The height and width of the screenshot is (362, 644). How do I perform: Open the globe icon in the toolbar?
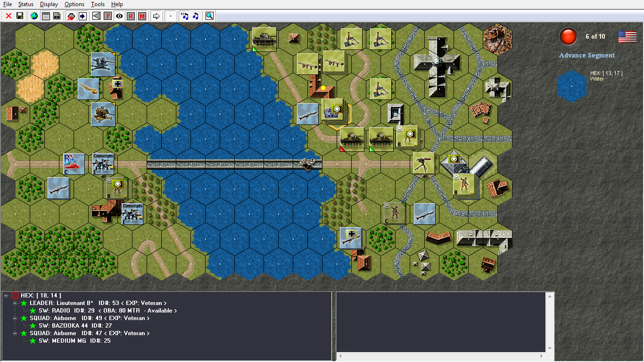(x=34, y=16)
